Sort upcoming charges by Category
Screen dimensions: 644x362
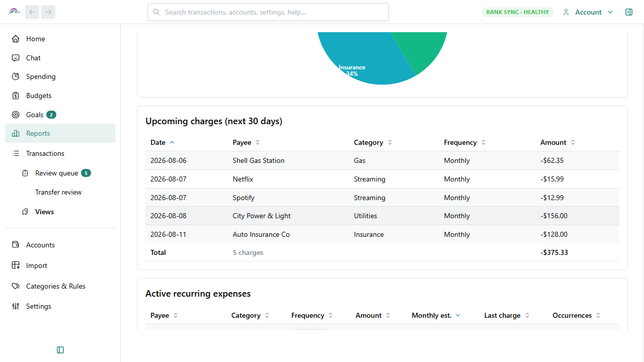(x=373, y=142)
